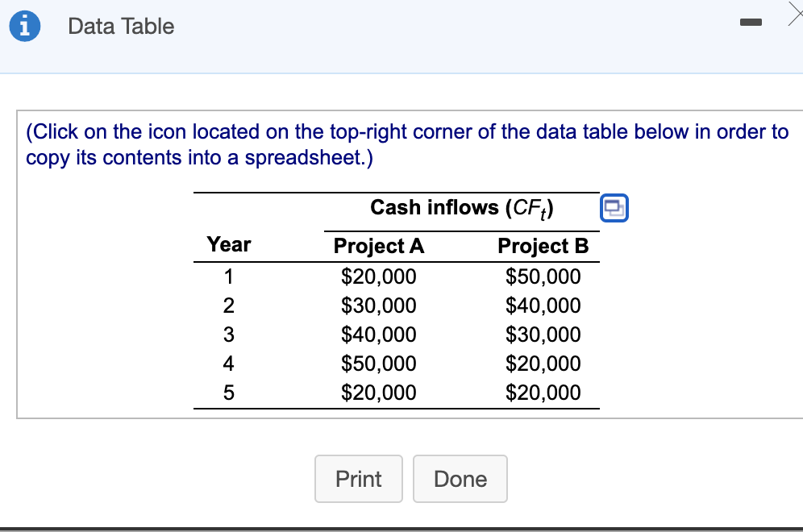Click the $50,000 value for Project B Year 1

pos(543,276)
